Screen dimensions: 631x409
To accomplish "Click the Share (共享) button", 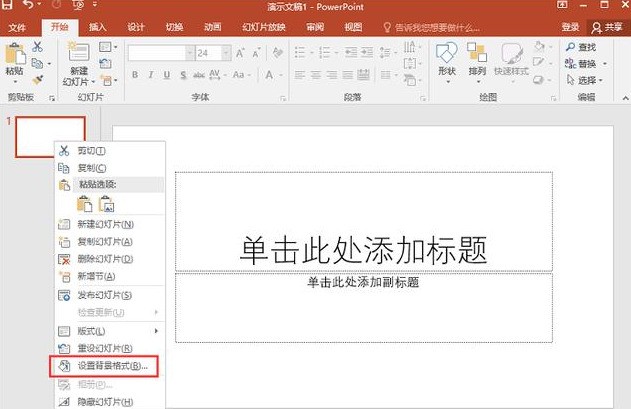I will coord(607,27).
